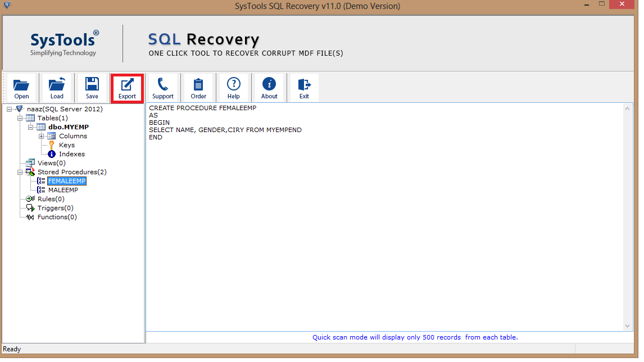Collapse the naaz(SQL Server 2012) root node
Viewport: 644px width, 362px height.
tap(9, 109)
